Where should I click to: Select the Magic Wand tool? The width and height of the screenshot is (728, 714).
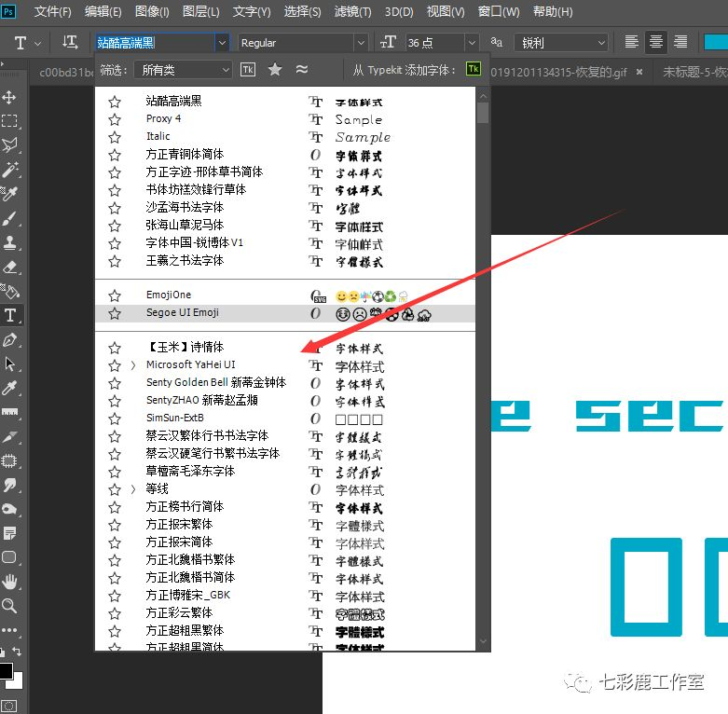(9, 170)
